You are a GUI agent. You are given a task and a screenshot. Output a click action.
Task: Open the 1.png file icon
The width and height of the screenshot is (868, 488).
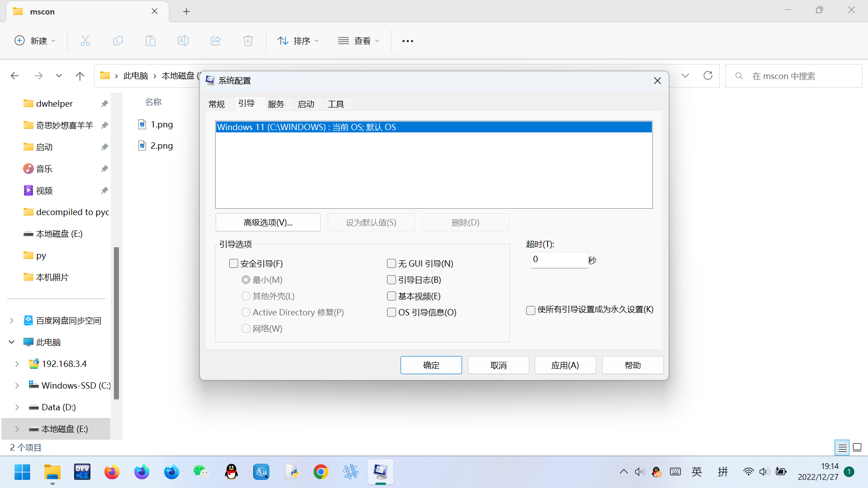pos(142,124)
